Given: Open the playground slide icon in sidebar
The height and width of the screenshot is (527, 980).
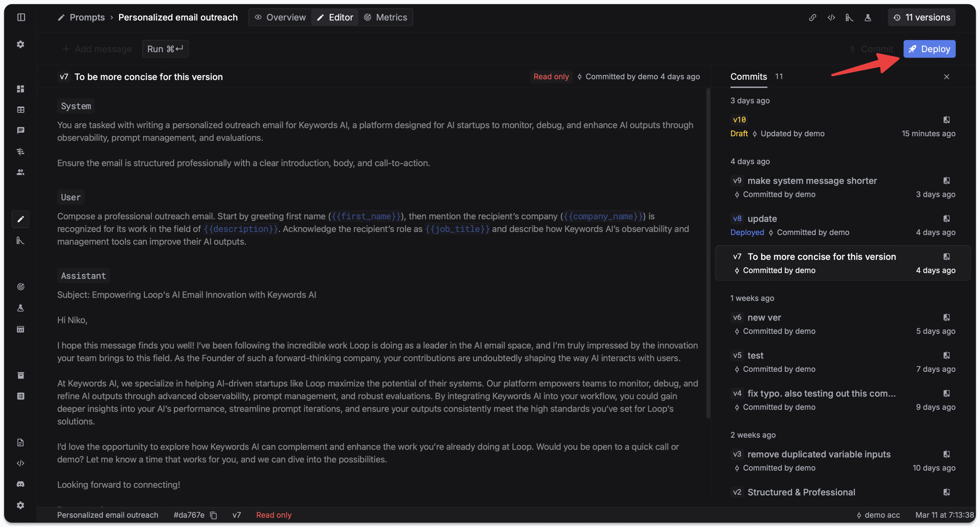Looking at the screenshot, I should coord(20,240).
